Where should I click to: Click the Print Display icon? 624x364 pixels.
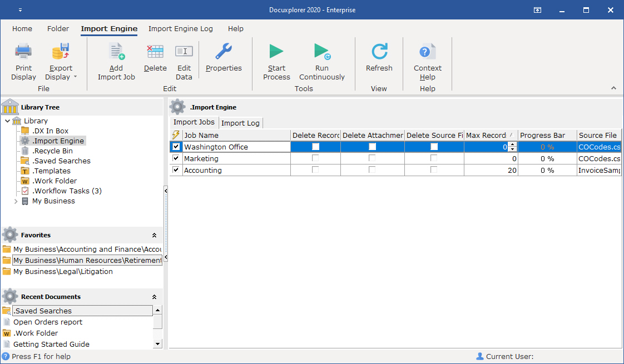point(24,53)
